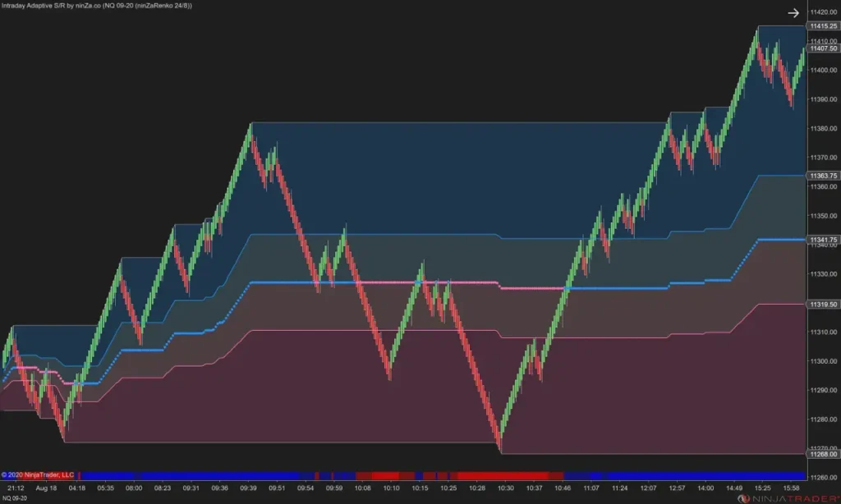Click the 11390.00 price axis label

tap(823, 99)
